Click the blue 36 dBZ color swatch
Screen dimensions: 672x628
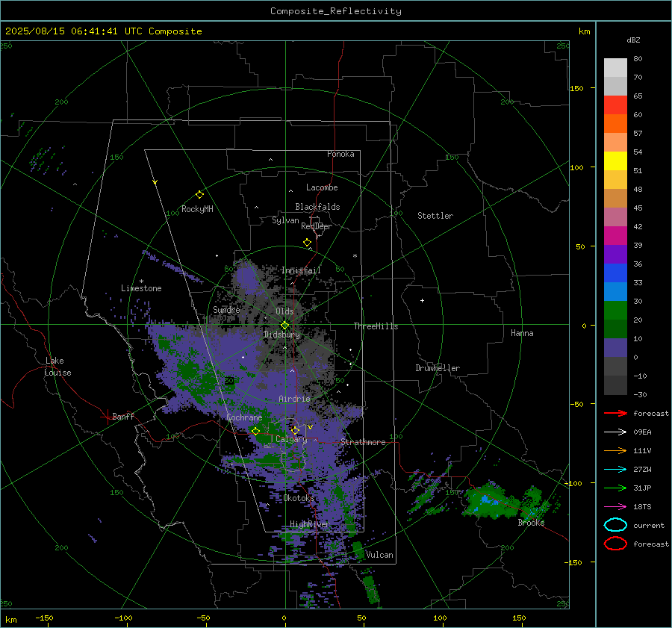point(615,273)
